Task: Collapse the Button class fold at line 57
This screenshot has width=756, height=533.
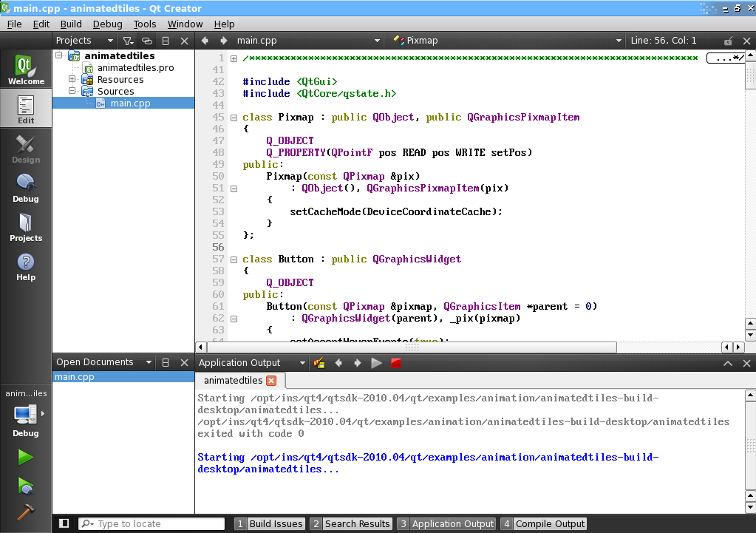Action: pyautogui.click(x=234, y=259)
